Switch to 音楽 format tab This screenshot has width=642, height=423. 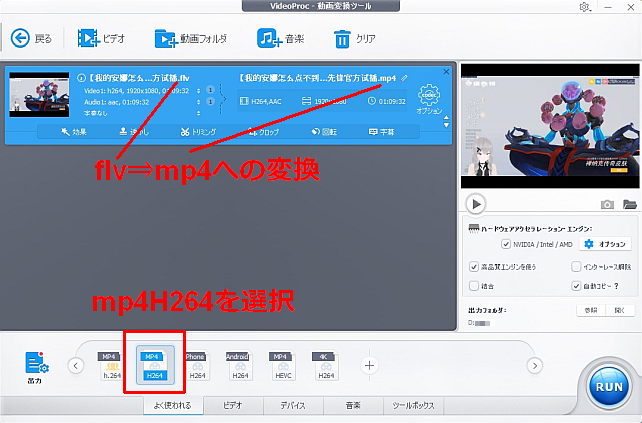pyautogui.click(x=353, y=405)
